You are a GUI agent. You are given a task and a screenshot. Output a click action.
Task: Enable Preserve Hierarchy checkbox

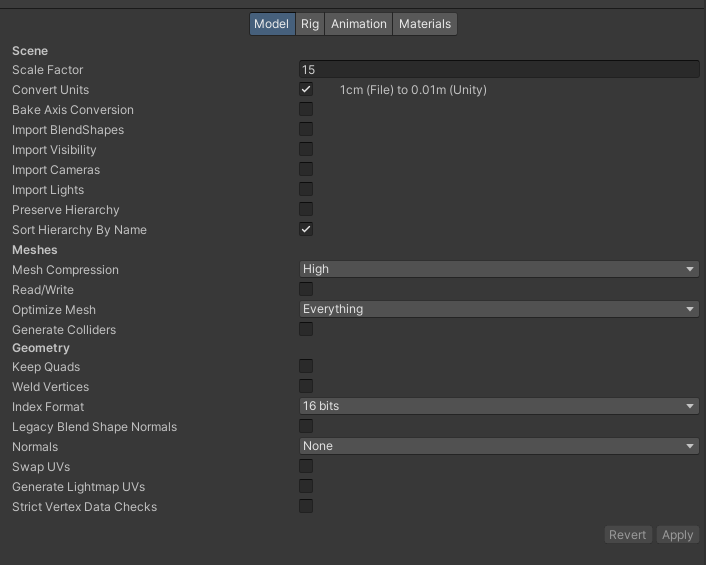(306, 210)
